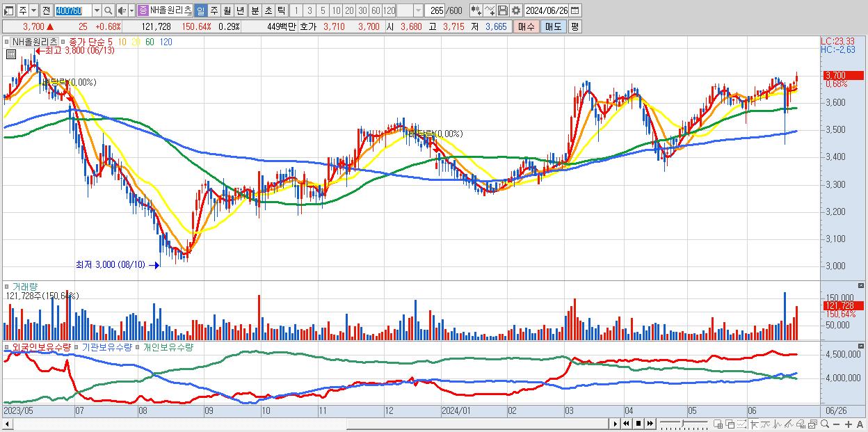
Task: Click the fast-forward double-arrow button
Action: [x=650, y=424]
